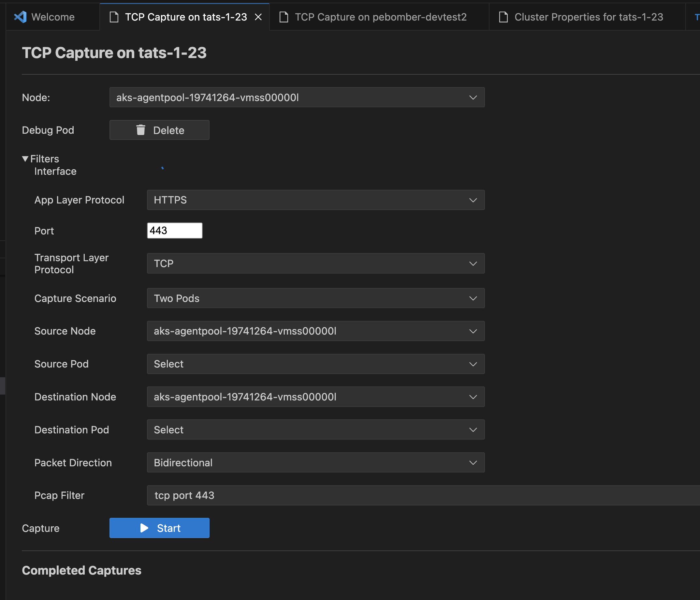Collapse the Filters section
This screenshot has height=600, width=700.
tap(40, 159)
